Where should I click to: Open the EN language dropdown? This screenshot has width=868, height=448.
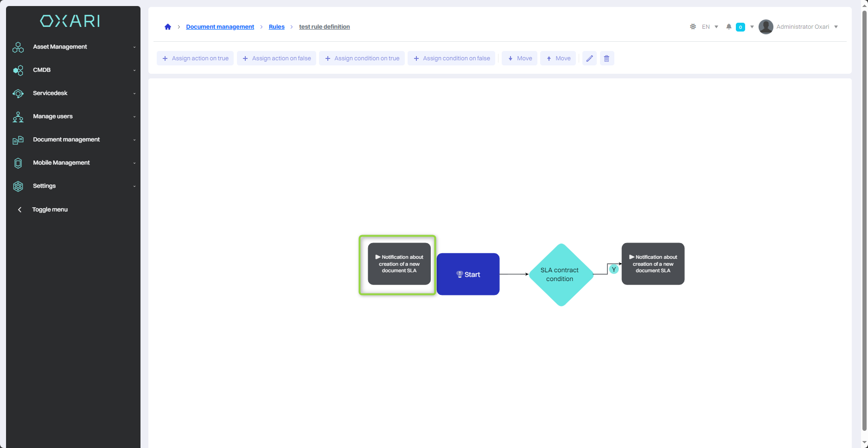(710, 27)
